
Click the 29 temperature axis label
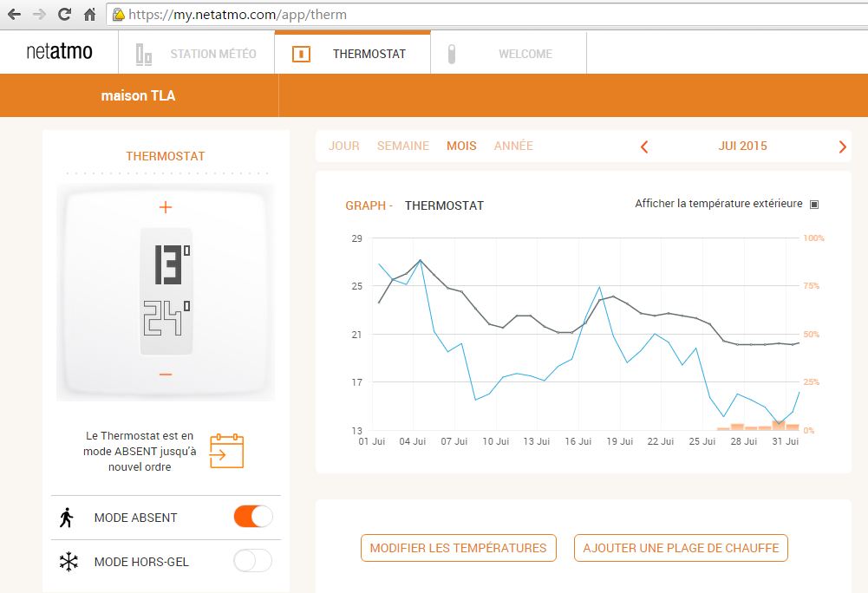[357, 238]
